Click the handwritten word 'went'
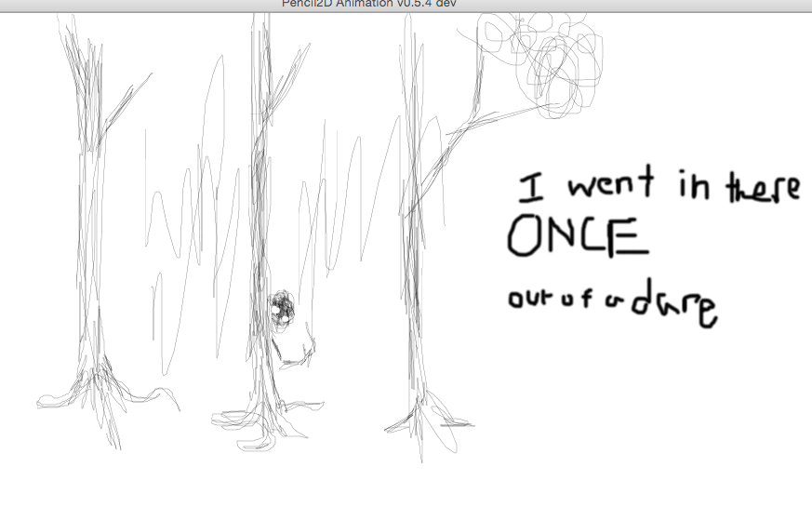 (x=607, y=185)
